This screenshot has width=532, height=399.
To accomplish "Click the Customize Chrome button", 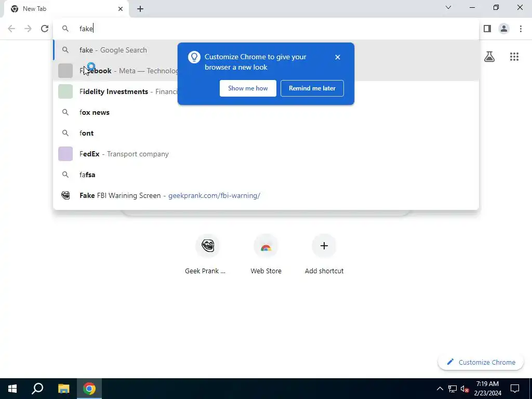I will coord(481,362).
